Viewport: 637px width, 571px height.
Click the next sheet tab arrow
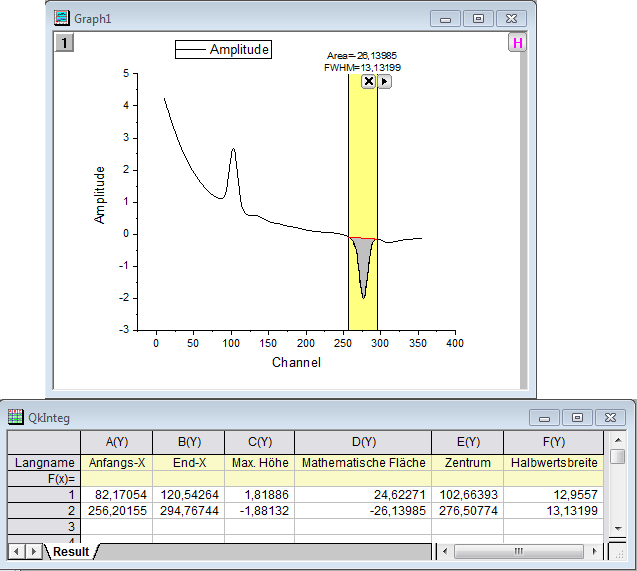tap(34, 552)
